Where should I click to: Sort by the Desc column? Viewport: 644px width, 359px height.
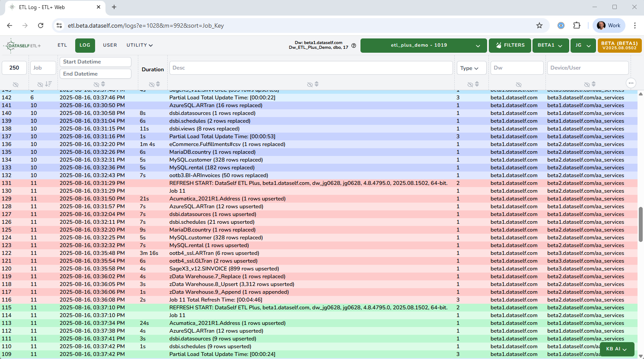click(x=316, y=84)
